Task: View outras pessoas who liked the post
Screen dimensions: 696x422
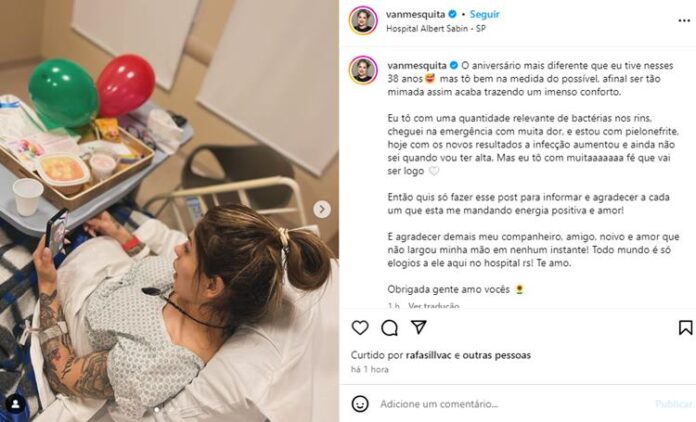Action: [497, 355]
